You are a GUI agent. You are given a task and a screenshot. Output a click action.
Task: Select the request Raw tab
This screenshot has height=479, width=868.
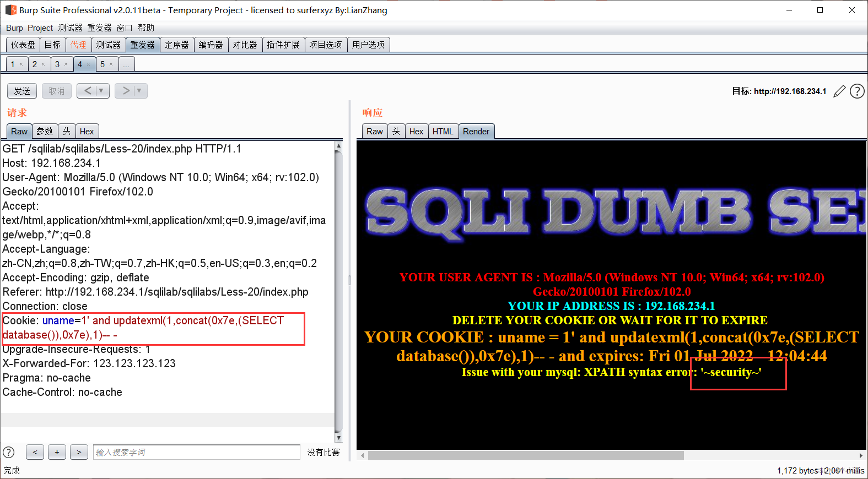pos(19,131)
